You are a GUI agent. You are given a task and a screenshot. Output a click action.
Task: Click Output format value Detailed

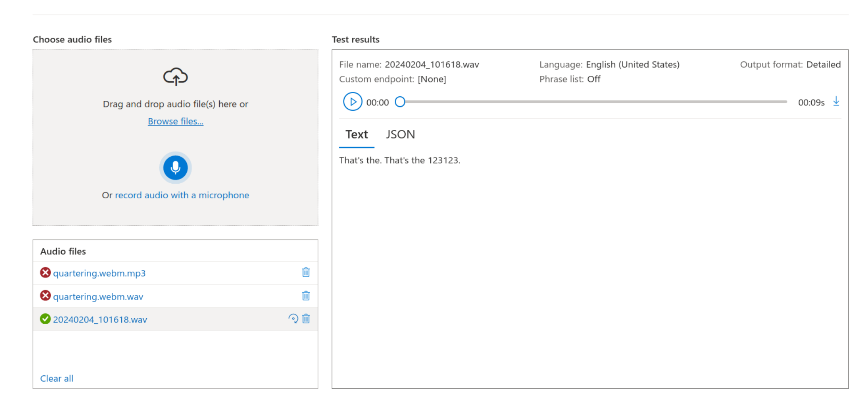(823, 65)
